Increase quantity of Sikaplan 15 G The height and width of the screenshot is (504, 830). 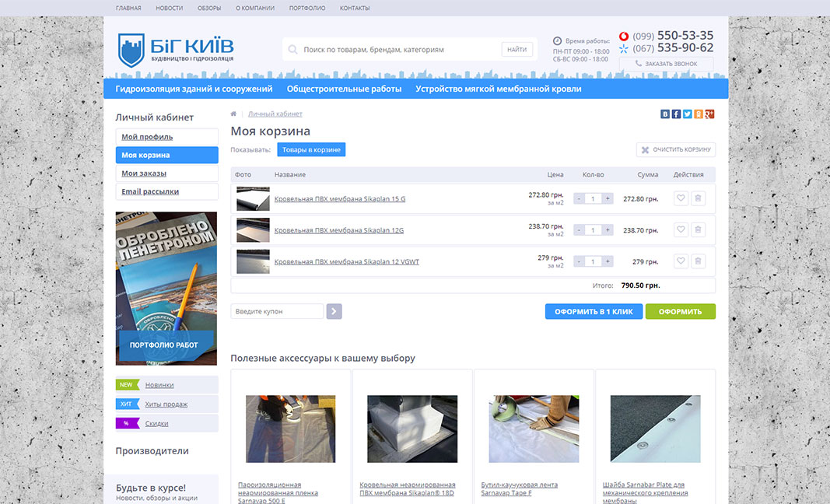point(608,198)
